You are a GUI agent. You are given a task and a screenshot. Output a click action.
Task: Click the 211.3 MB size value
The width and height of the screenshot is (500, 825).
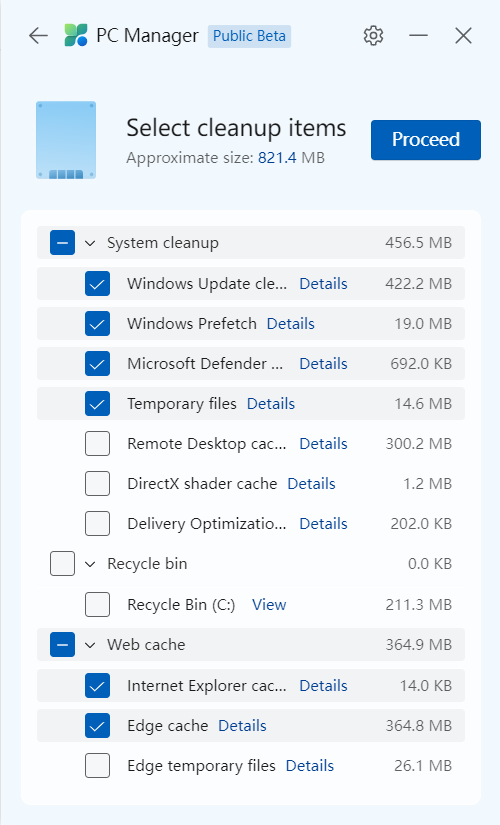[418, 605]
